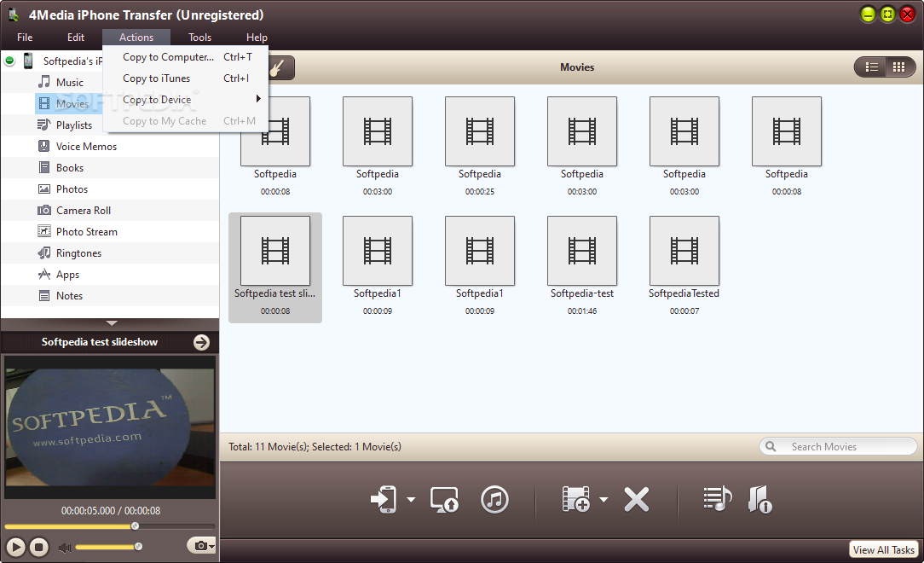Select the Softpedia movie with duration 00:00:25

(x=480, y=131)
